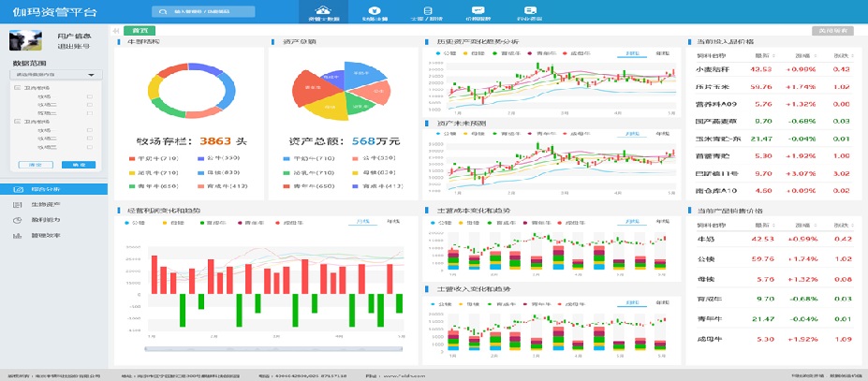The height and width of the screenshot is (381, 868).
Task: Tick the third checkbox in first ranch group
Action: [89, 110]
